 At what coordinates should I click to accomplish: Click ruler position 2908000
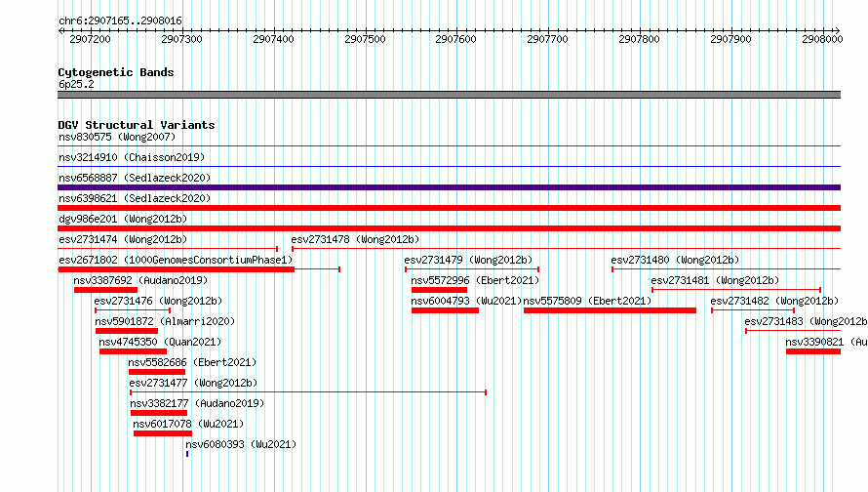(x=822, y=39)
